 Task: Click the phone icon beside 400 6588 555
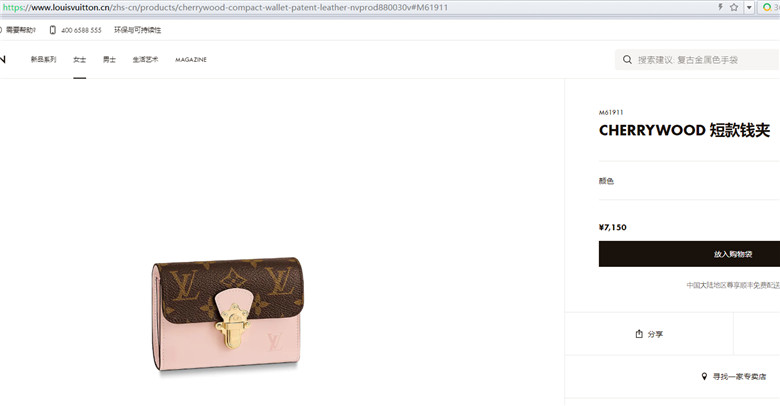click(x=53, y=30)
